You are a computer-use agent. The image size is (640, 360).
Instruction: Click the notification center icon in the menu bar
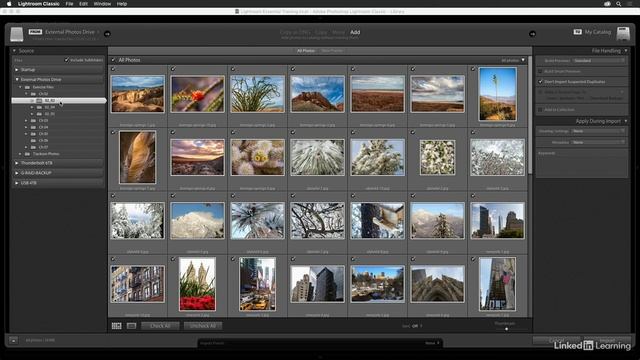coord(630,4)
